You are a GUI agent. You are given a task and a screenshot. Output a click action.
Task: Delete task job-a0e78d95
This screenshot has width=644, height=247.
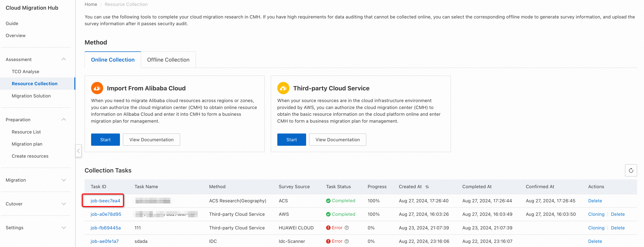click(617, 214)
